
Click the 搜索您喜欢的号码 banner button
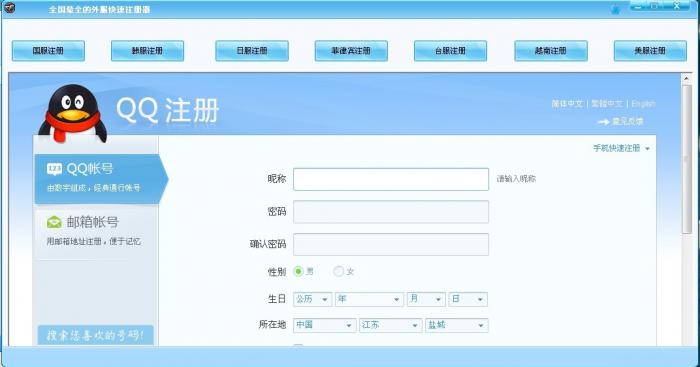pyautogui.click(x=96, y=335)
